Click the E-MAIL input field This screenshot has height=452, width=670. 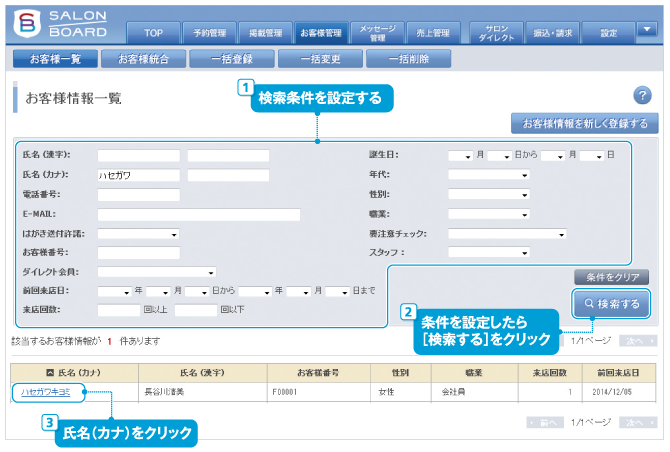[198, 213]
